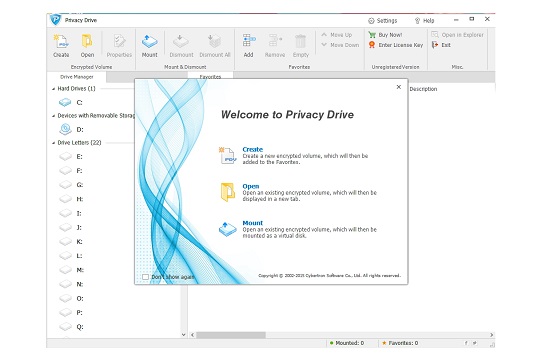Screen dimensions: 550x364
Task: Click the drive list scroll down arrow
Action: pos(183,335)
